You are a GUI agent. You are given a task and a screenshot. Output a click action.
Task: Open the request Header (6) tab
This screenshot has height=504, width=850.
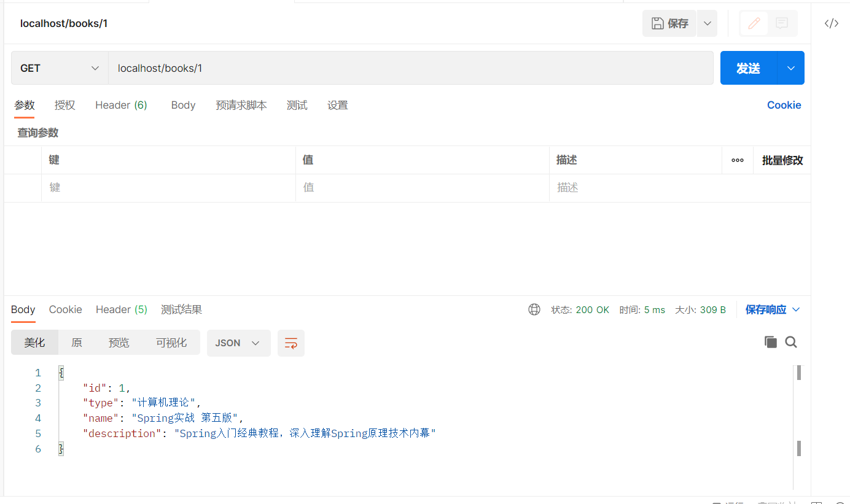pos(121,105)
